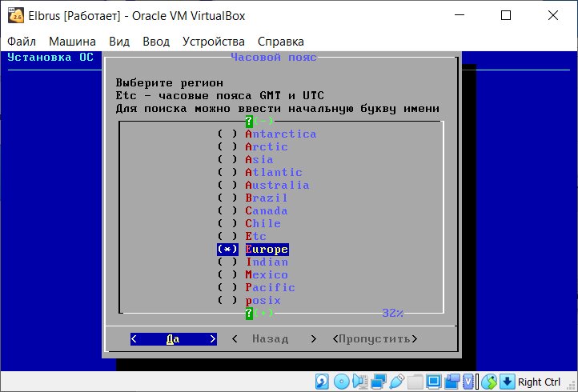Click the hard disk activity status icon
This screenshot has width=578, height=392.
tap(322, 382)
